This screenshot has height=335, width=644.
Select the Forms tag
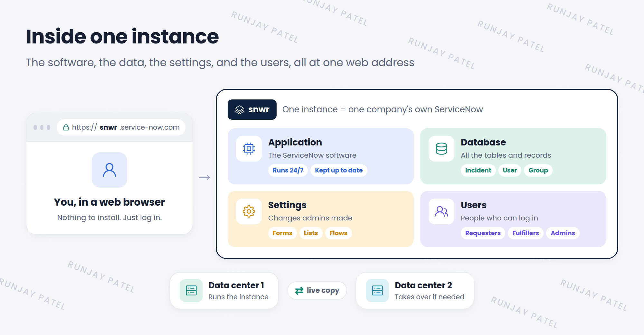tap(282, 233)
